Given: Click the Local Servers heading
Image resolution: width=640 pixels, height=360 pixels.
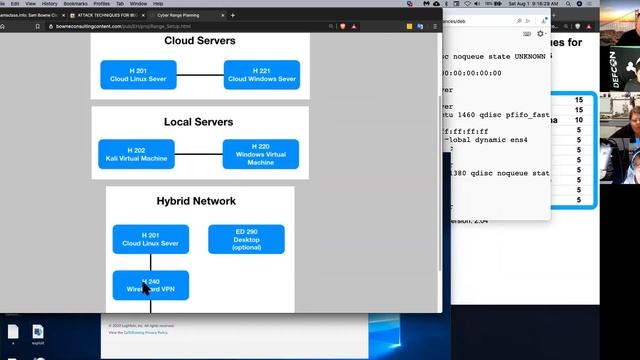Looking at the screenshot, I should tap(198, 122).
